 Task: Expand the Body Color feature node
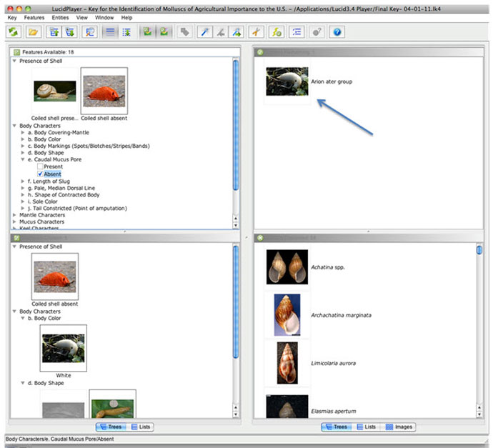[23, 139]
